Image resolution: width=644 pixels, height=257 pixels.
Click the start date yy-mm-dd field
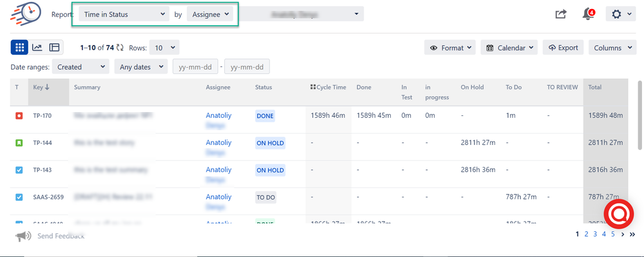pyautogui.click(x=195, y=66)
